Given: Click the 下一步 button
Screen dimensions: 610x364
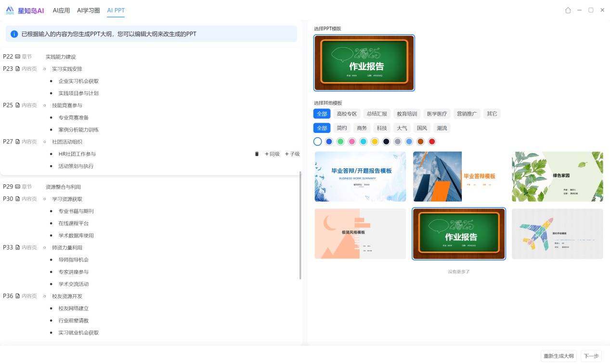Looking at the screenshot, I should (x=591, y=356).
